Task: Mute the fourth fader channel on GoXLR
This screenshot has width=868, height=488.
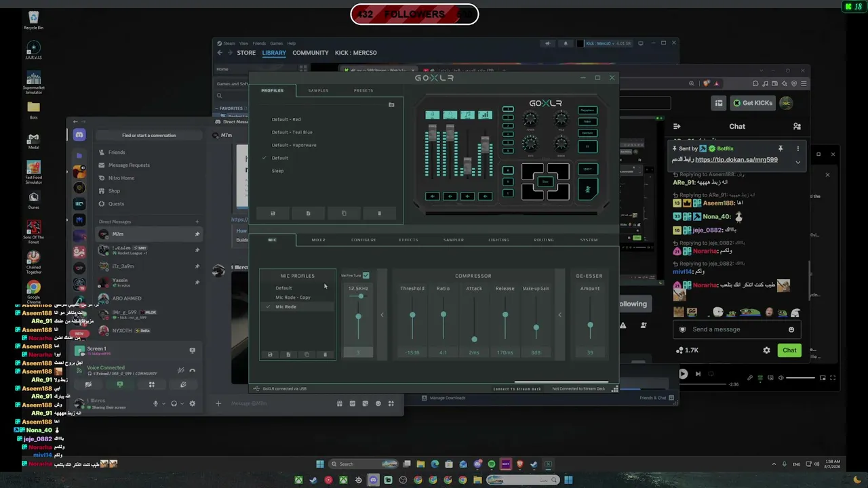Action: click(485, 197)
